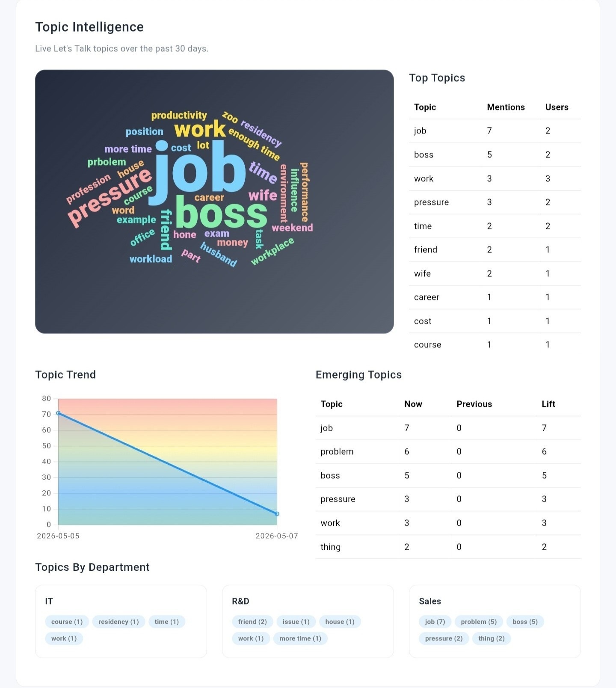Screen dimensions: 616x688
Task: Click 'office' in the word cloud
Action: [x=142, y=237]
